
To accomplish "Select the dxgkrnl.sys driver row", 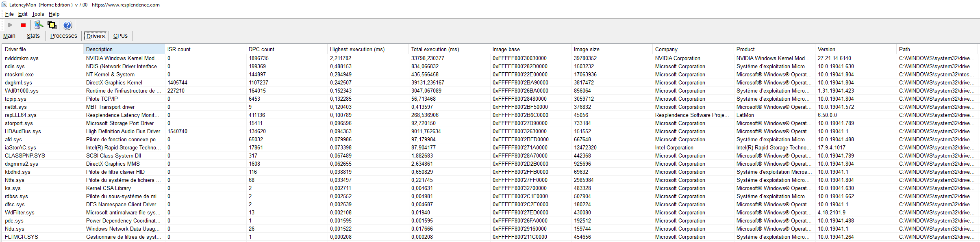I will [18, 82].
